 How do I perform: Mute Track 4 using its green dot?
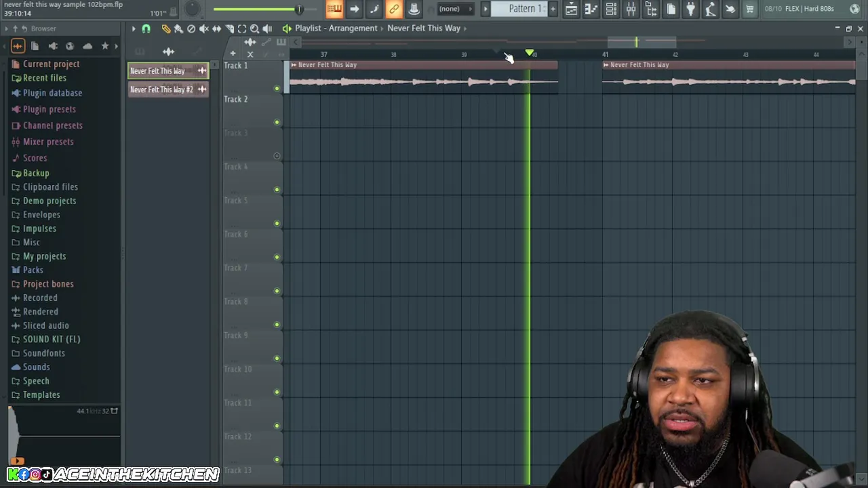277,190
